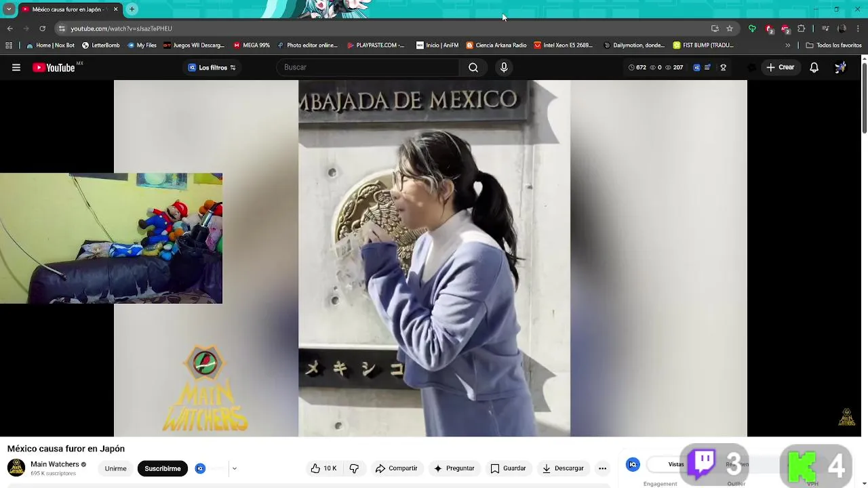This screenshot has width=868, height=488.
Task: Open more actions three-dot menu
Action: click(602, 468)
